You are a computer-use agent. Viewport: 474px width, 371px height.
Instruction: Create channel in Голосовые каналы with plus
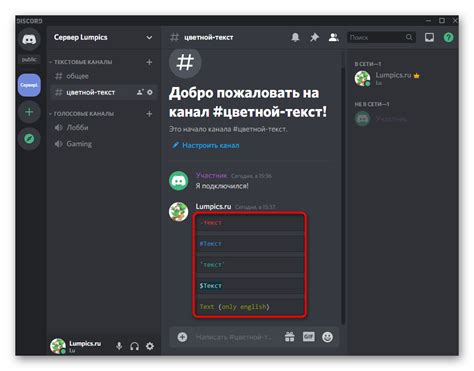(x=149, y=114)
